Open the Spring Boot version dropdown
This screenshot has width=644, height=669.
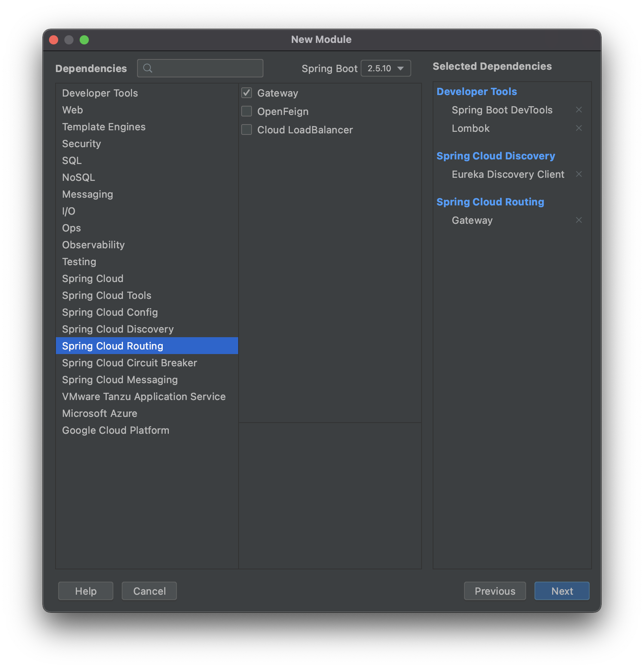(x=386, y=68)
